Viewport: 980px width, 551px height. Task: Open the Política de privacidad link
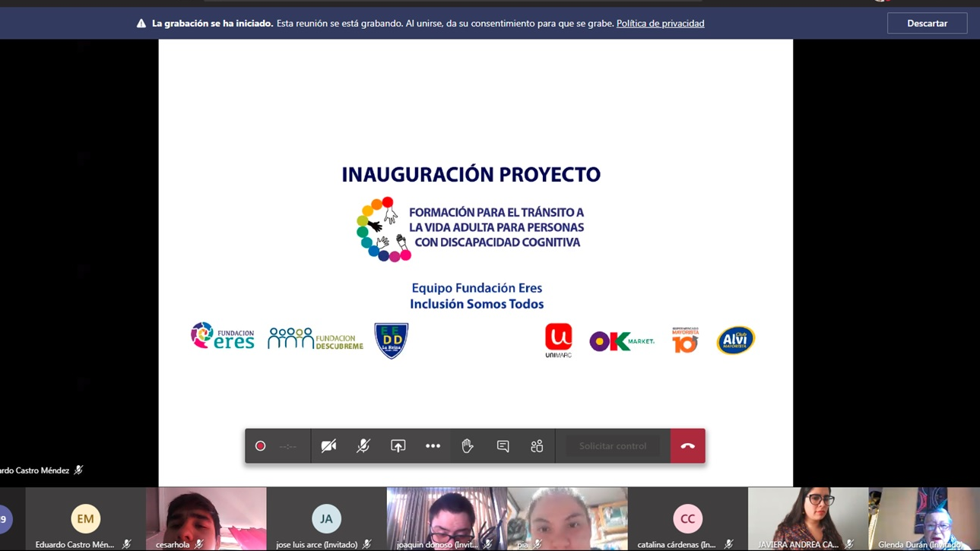coord(660,24)
